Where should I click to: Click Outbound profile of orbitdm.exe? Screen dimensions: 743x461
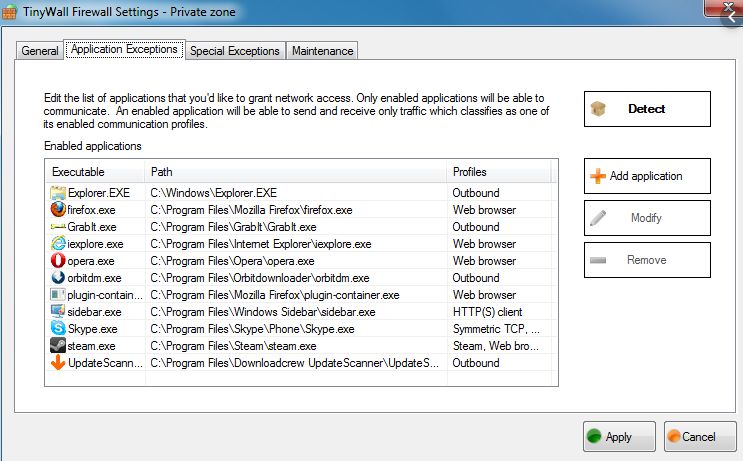point(476,278)
